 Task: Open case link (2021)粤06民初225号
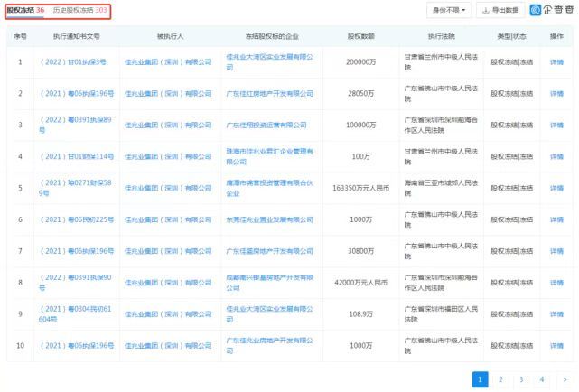coord(77,219)
